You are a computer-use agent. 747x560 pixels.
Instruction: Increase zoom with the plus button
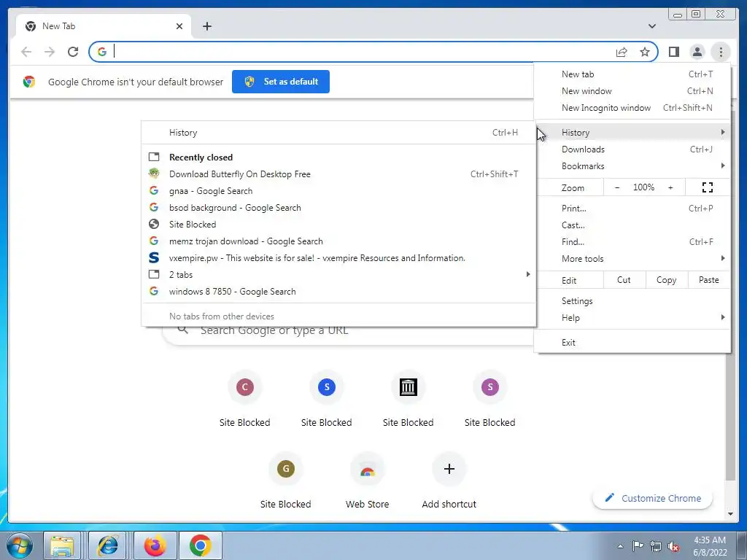[670, 187]
